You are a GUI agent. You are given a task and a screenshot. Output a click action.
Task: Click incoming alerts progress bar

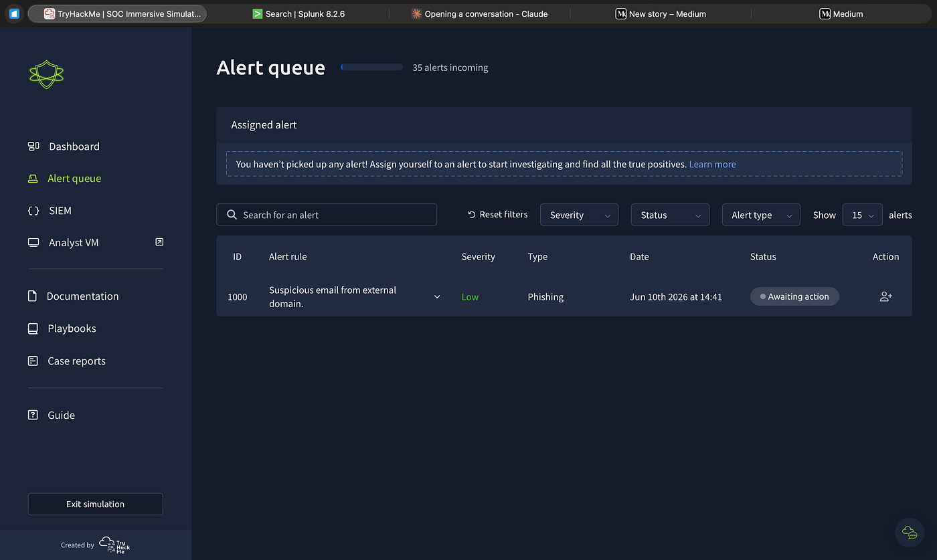coord(371,67)
